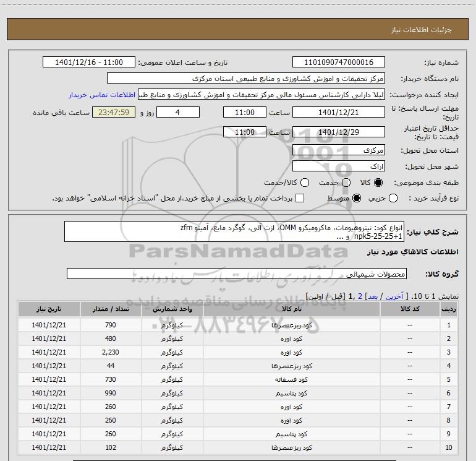Select the کالا/خدمت radio option
This screenshot has height=461, width=476.
point(305,183)
